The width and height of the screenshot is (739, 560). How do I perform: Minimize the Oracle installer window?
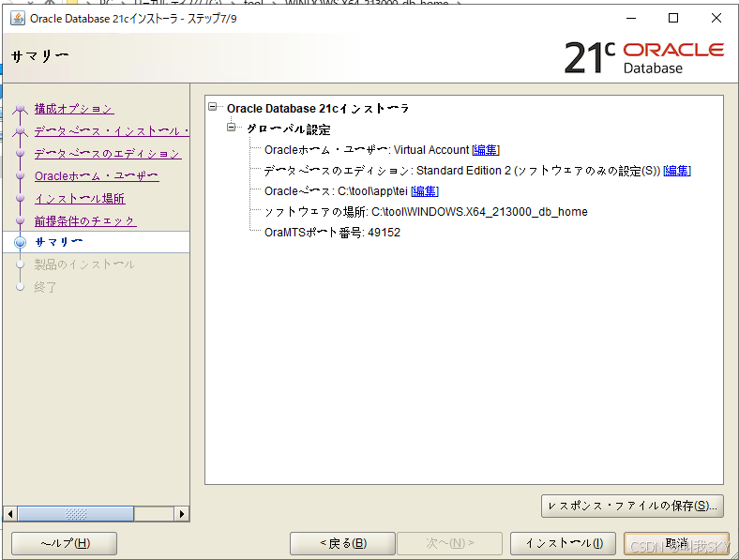point(631,19)
